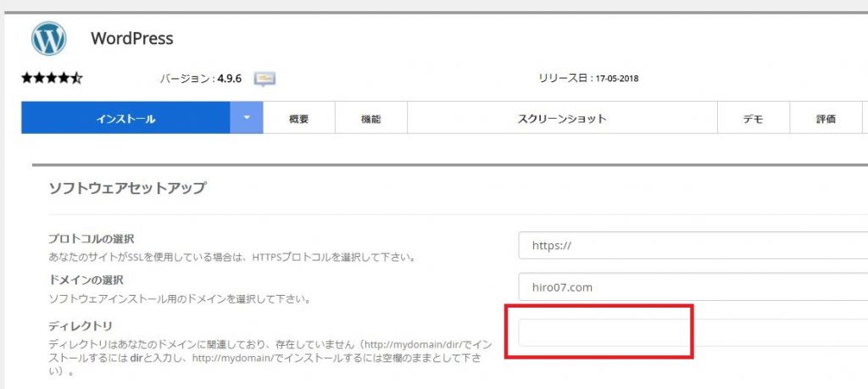This screenshot has width=868, height=389.
Task: Click the WordPress logo icon
Action: (48, 38)
